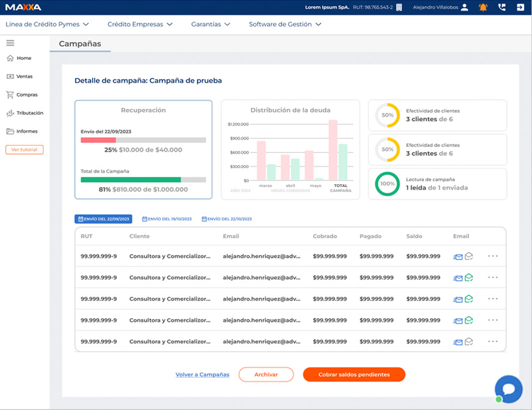Open the three-dot menu of first table row

click(493, 256)
